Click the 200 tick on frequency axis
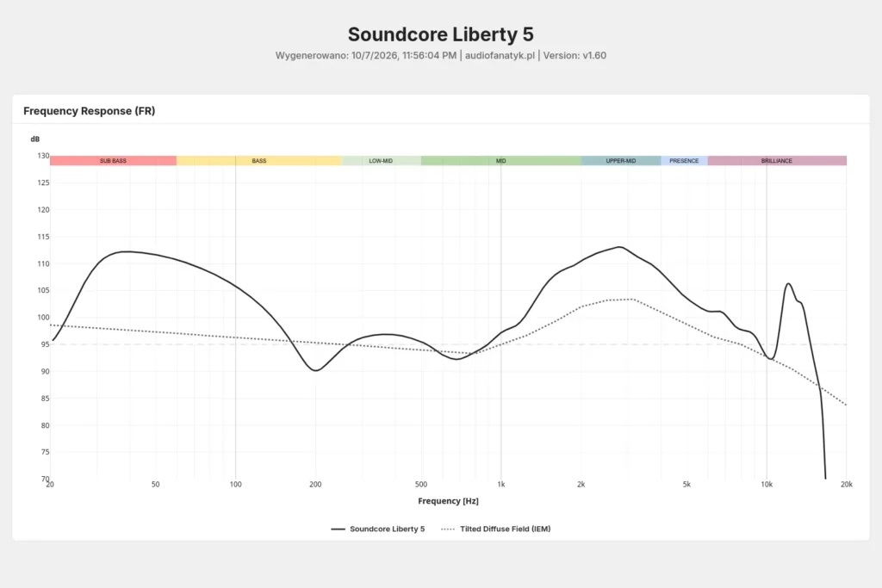The height and width of the screenshot is (588, 882). coord(315,484)
